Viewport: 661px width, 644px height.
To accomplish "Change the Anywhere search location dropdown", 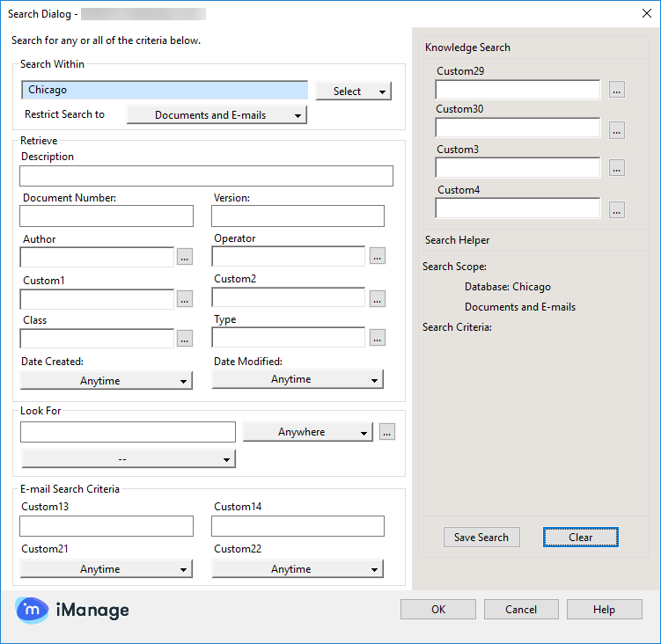I will pyautogui.click(x=307, y=432).
